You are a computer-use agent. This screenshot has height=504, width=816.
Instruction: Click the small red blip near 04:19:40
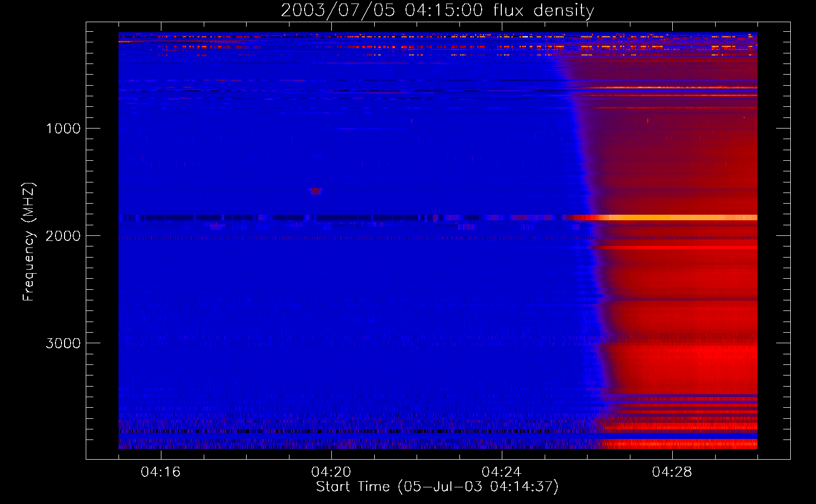point(315,191)
